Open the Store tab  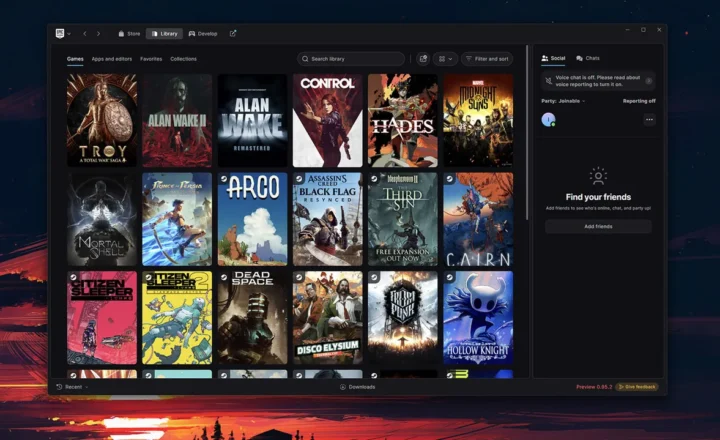[129, 34]
